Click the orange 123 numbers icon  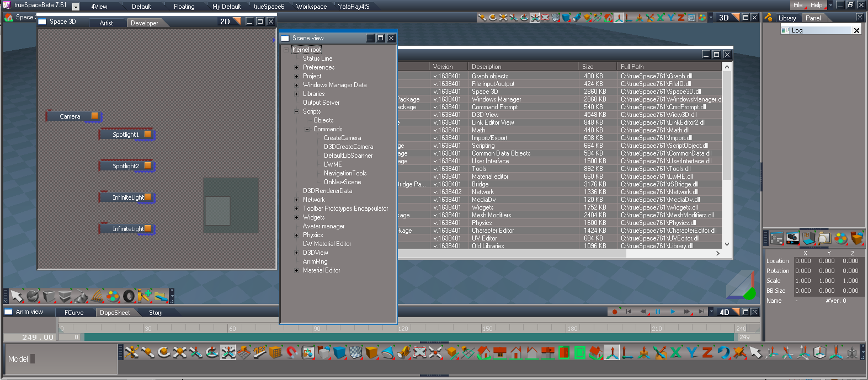pyautogui.click(x=259, y=352)
